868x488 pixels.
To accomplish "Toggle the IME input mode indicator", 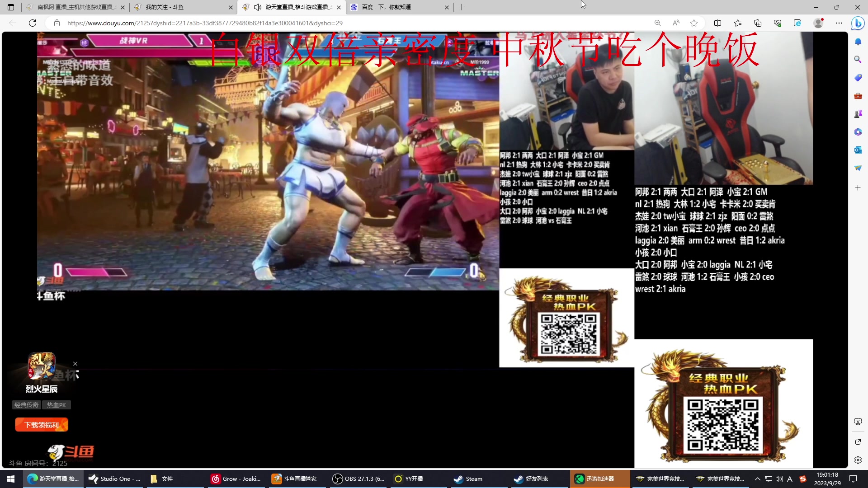I will (x=790, y=479).
